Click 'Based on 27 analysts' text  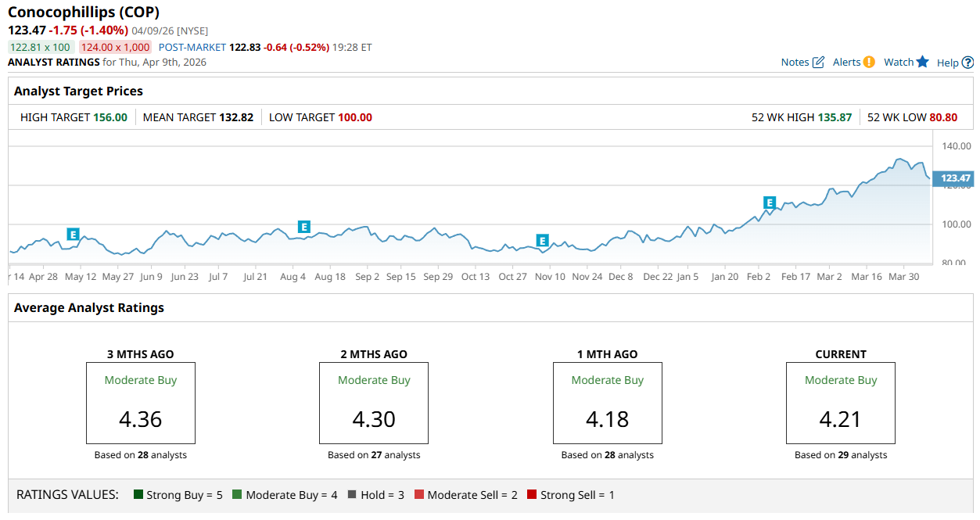tap(374, 455)
